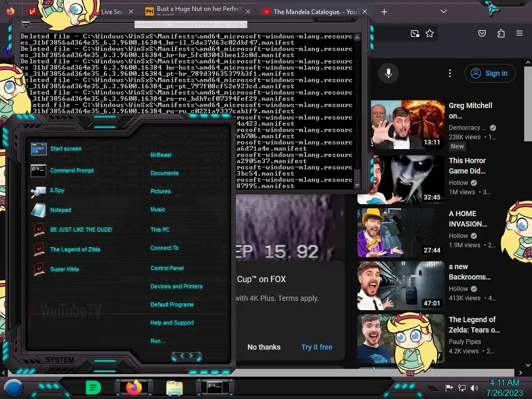Dismiss promo with No thanks
Image resolution: width=532 pixels, height=399 pixels.
(263, 347)
